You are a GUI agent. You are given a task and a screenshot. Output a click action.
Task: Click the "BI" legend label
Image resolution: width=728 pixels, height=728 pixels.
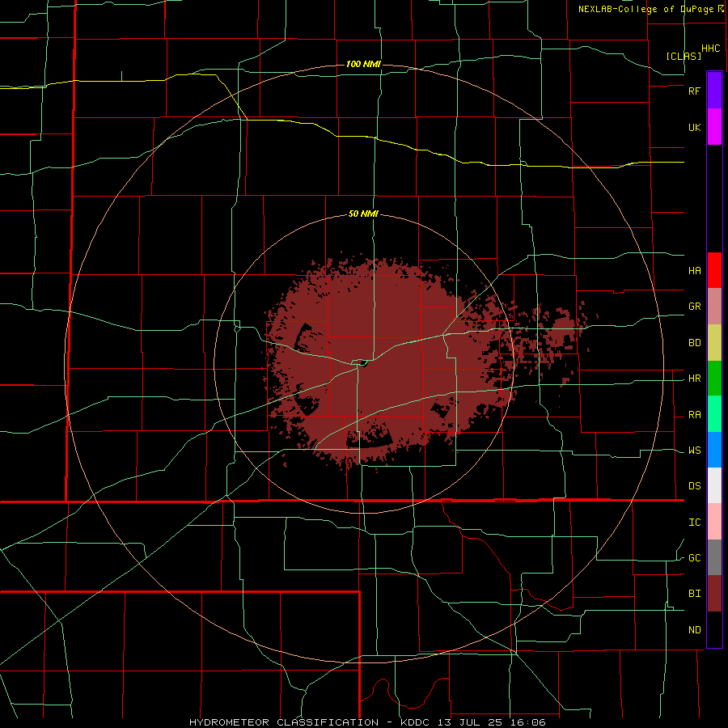tap(694, 594)
